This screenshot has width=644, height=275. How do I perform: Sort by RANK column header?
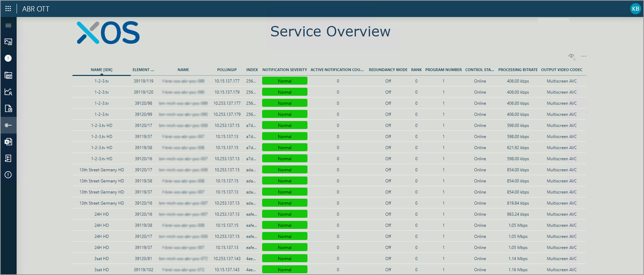416,70
